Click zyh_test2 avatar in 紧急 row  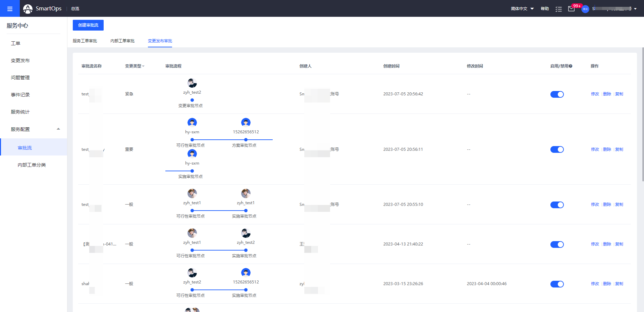[x=192, y=83]
